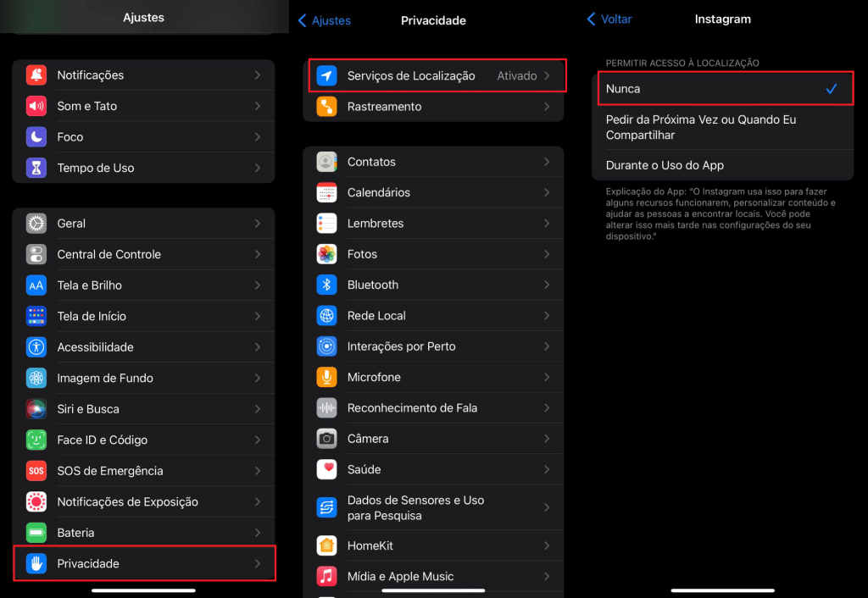
Task: Tap the Calendários icon
Action: point(326,192)
